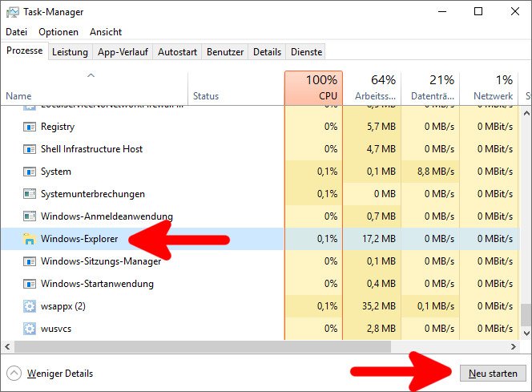Click the 17,2 MB memory value
The height and width of the screenshot is (392, 532).
coord(379,239)
